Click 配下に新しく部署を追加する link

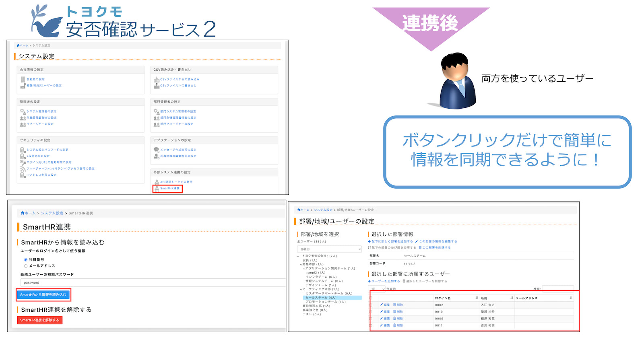[x=390, y=241]
